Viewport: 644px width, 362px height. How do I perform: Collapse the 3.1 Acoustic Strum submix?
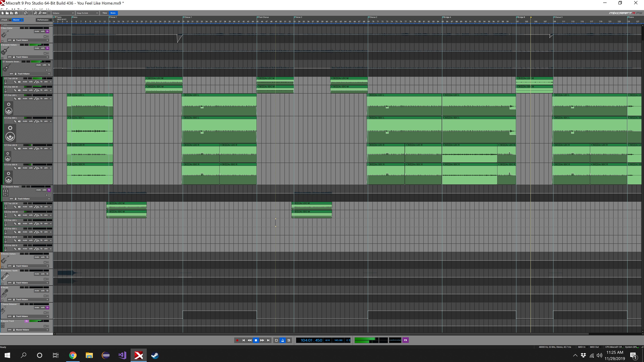click(4, 75)
